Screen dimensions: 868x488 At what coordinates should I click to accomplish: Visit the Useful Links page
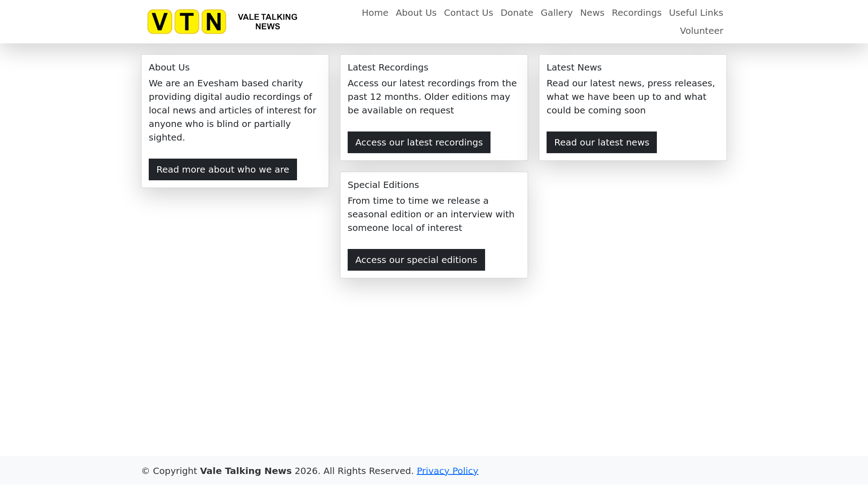696,13
